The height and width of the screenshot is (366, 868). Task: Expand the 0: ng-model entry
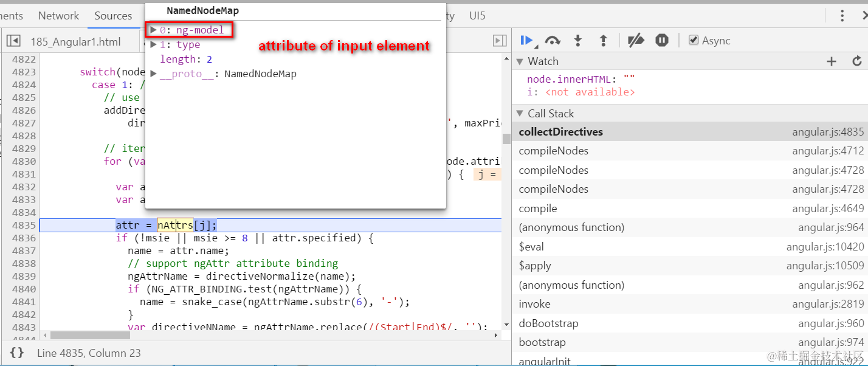[154, 30]
